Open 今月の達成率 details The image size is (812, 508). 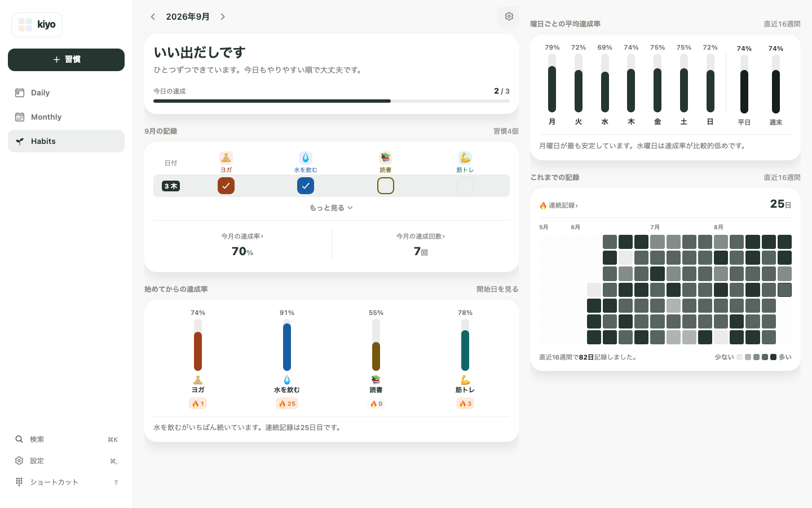coord(242,237)
